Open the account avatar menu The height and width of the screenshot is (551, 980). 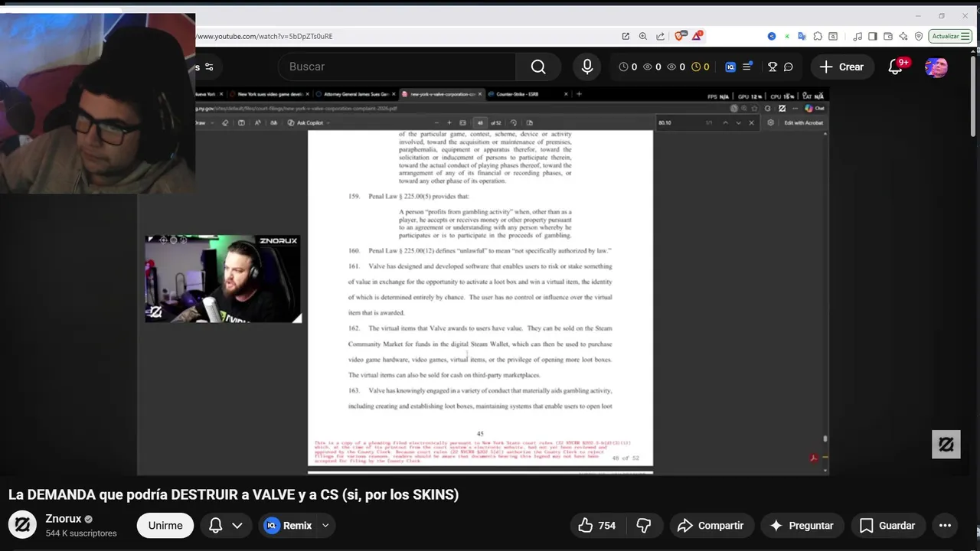(x=936, y=67)
